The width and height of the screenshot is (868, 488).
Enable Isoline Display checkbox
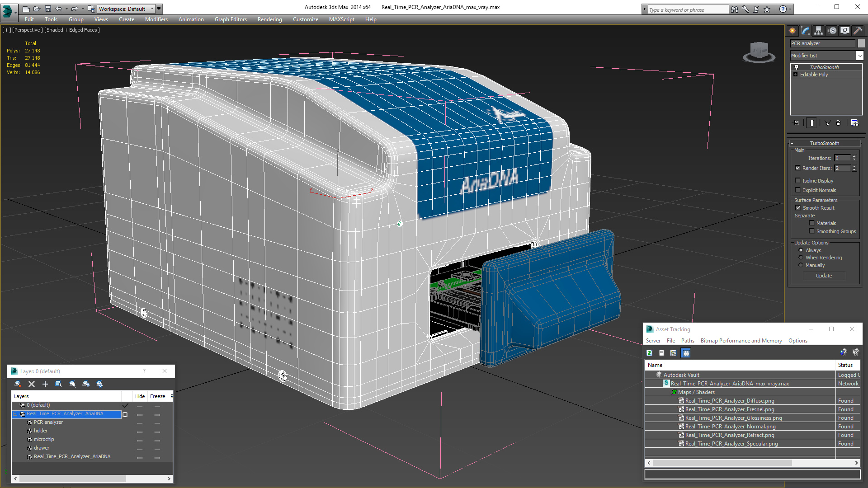tap(798, 181)
